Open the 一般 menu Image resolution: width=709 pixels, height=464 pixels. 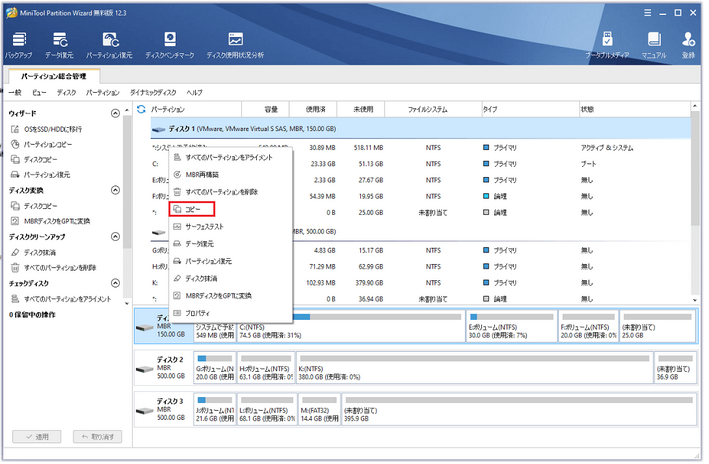(x=15, y=93)
